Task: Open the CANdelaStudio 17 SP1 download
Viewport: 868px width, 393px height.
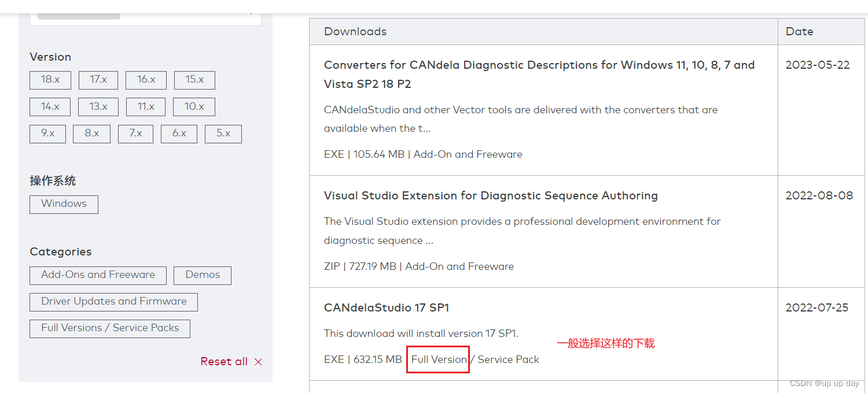Action: point(387,308)
